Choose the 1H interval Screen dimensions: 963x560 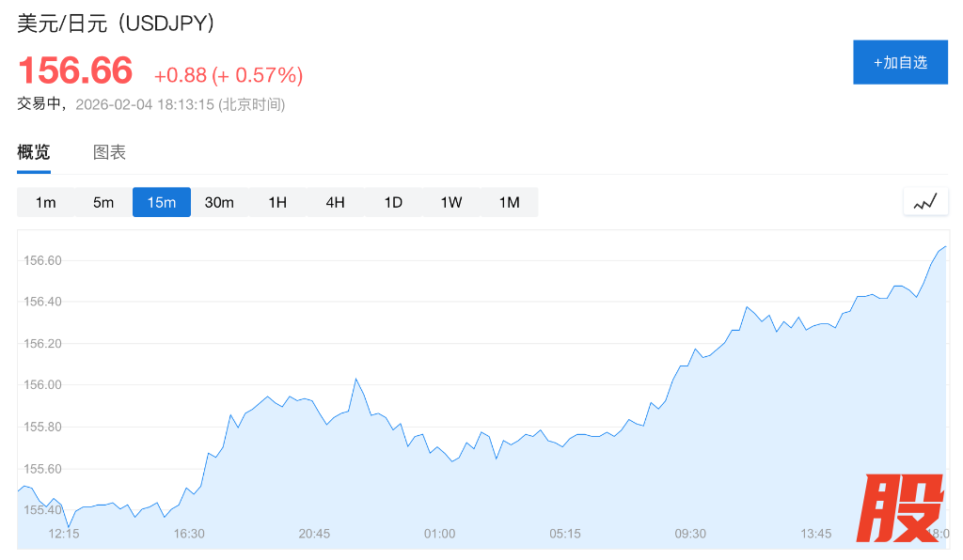[x=277, y=202]
